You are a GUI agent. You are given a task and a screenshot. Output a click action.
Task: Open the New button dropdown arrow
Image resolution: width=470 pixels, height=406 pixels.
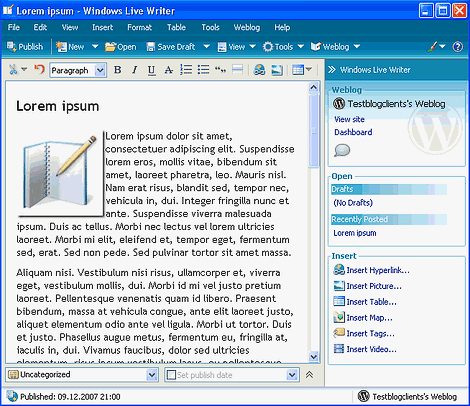pyautogui.click(x=95, y=47)
